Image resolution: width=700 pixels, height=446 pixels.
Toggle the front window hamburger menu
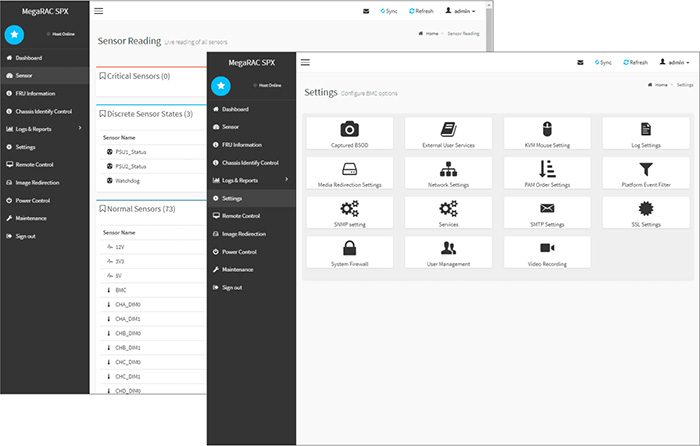click(x=306, y=62)
